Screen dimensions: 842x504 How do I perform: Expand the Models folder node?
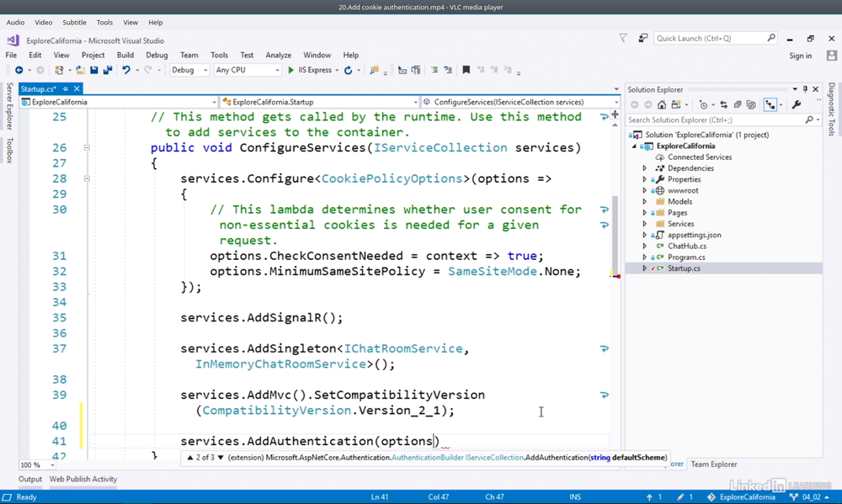pos(645,202)
